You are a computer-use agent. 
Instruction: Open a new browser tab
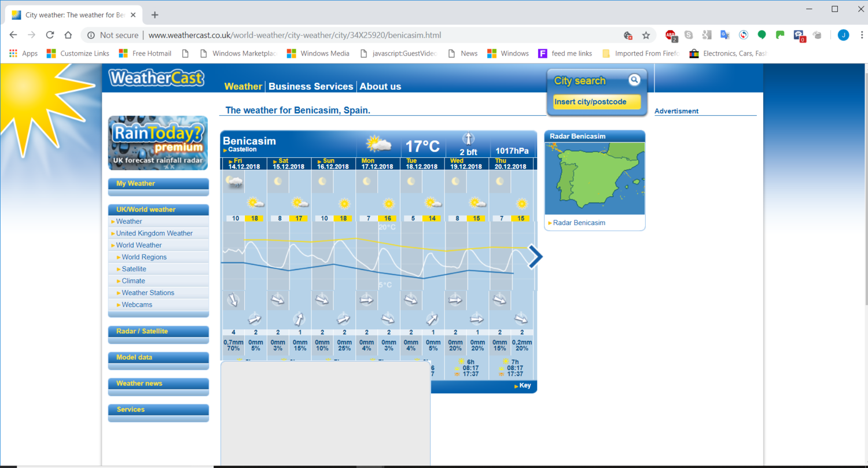click(x=155, y=14)
